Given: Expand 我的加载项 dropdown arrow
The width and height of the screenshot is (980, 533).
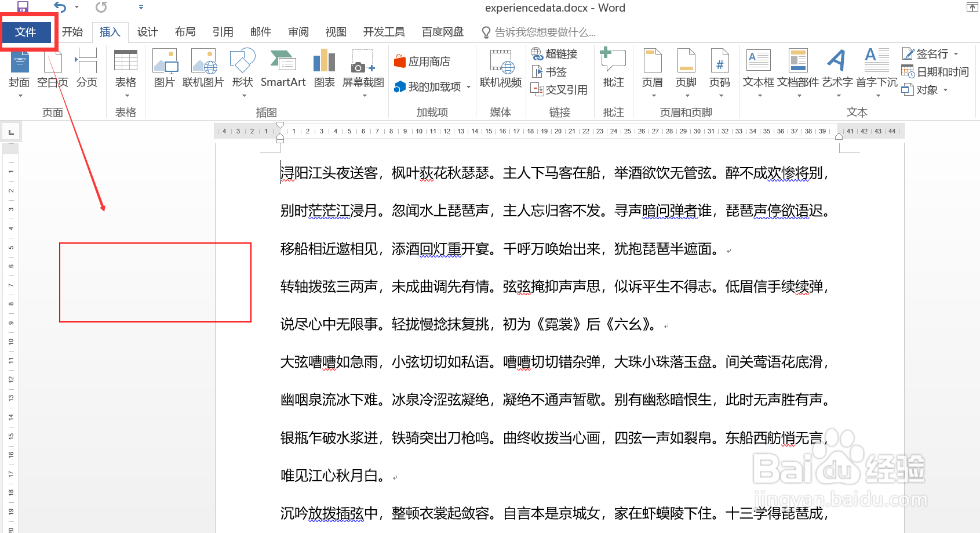Looking at the screenshot, I should pos(469,87).
